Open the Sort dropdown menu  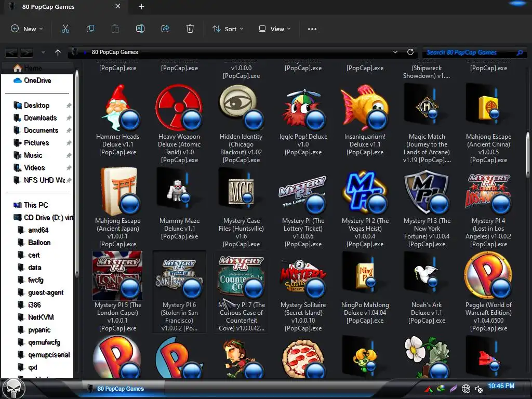click(x=228, y=29)
